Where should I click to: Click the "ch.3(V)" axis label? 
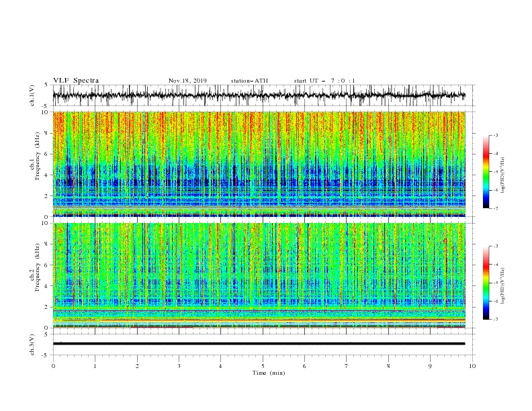point(32,345)
